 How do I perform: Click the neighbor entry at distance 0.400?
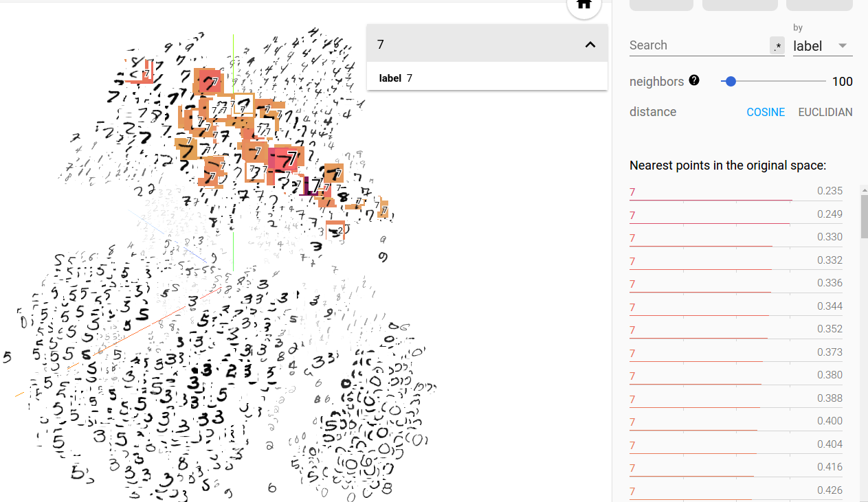[x=735, y=422]
